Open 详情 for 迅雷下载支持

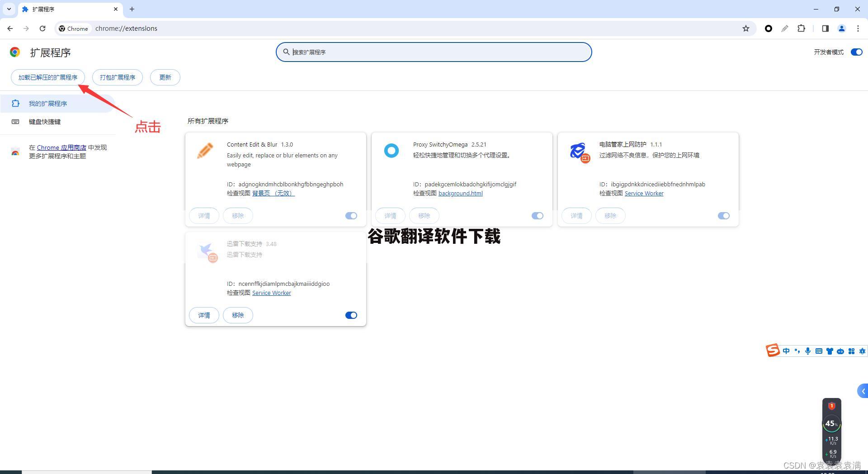point(204,315)
